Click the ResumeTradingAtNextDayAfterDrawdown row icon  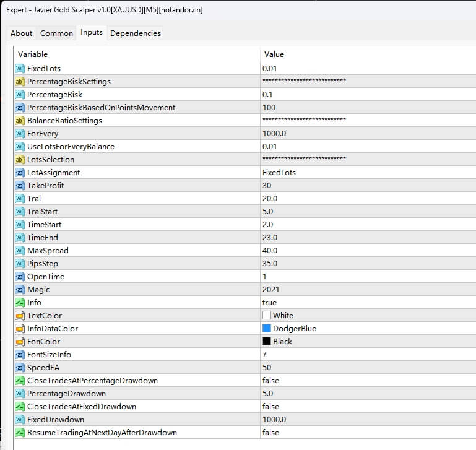19,432
